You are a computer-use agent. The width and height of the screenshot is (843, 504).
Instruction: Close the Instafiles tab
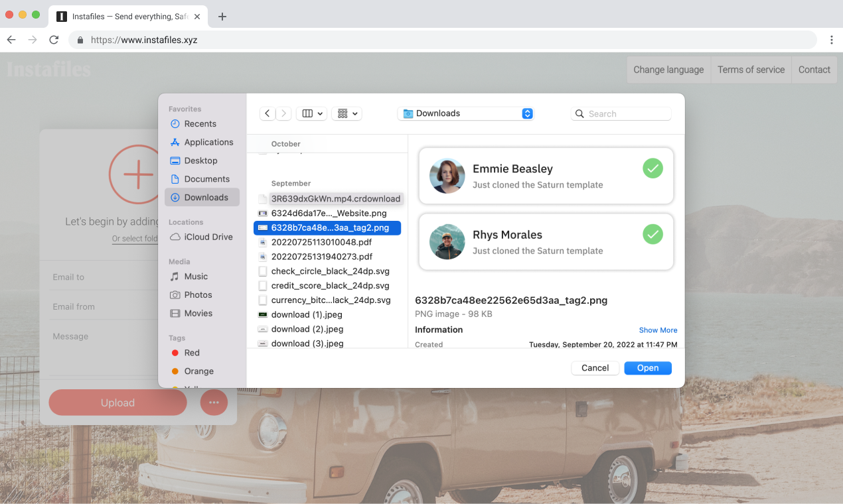(x=197, y=17)
